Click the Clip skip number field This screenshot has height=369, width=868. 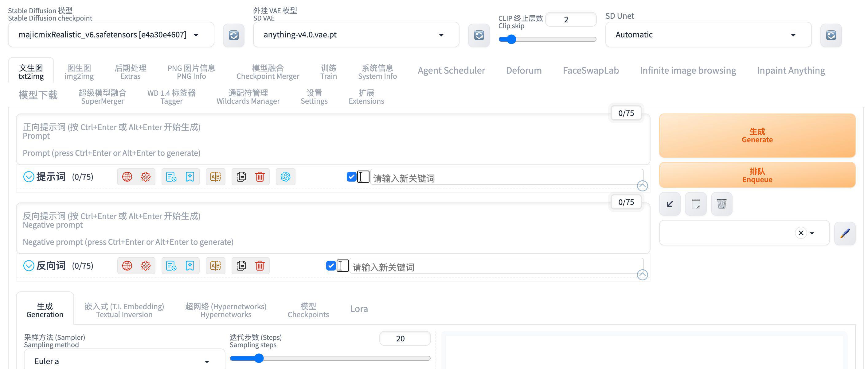point(570,20)
